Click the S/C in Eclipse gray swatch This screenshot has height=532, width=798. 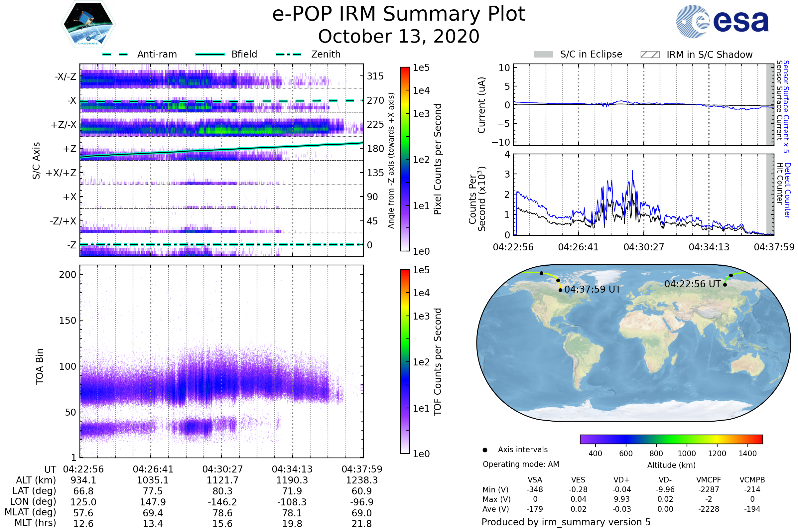tap(544, 55)
